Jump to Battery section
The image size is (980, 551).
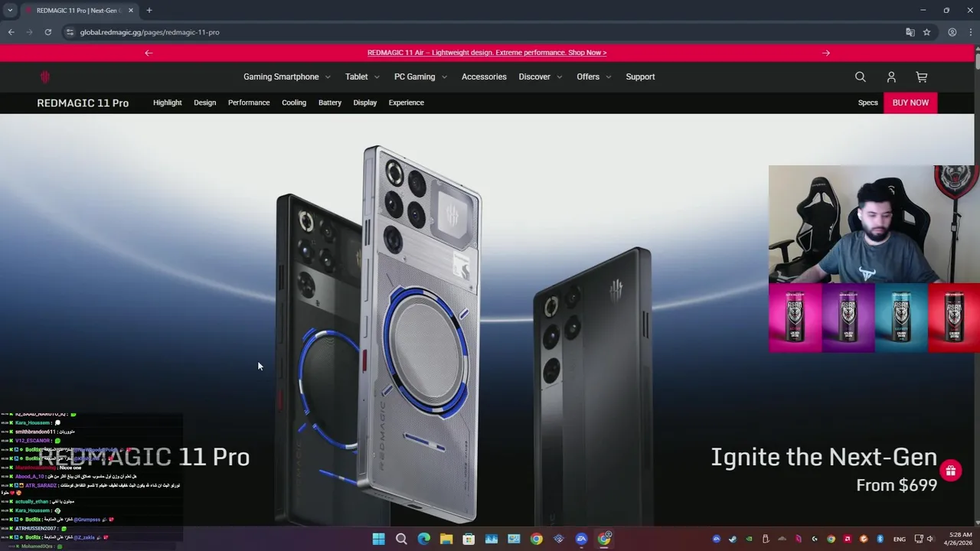(x=330, y=103)
